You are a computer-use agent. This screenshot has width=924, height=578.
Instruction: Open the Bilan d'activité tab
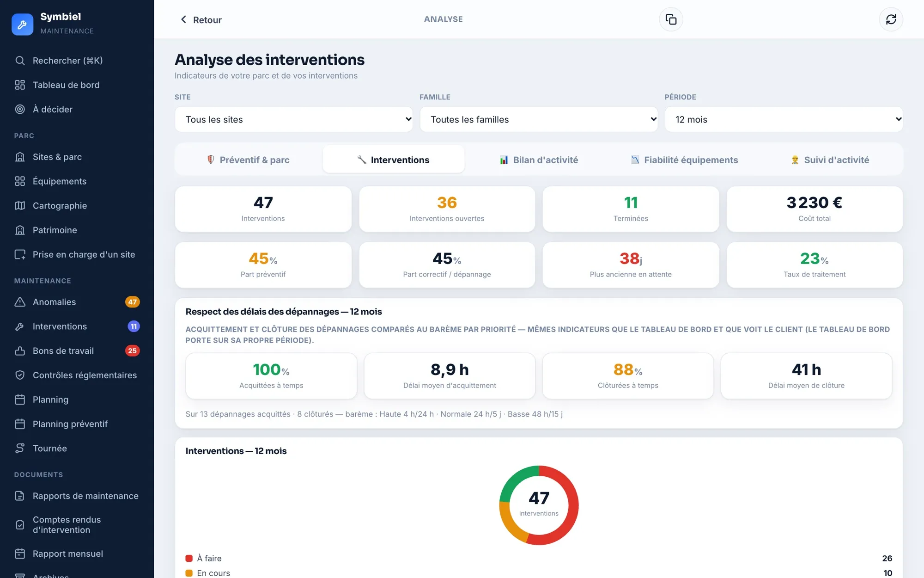539,160
